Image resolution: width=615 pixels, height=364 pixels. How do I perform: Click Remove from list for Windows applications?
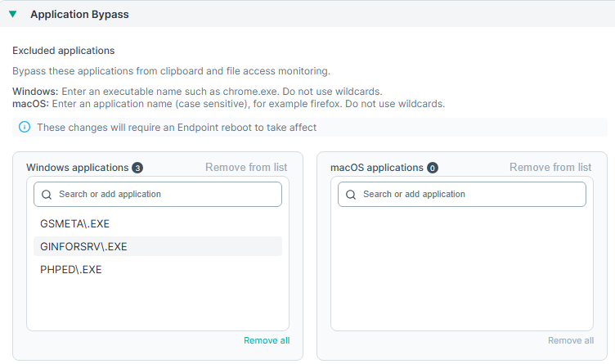tap(246, 168)
